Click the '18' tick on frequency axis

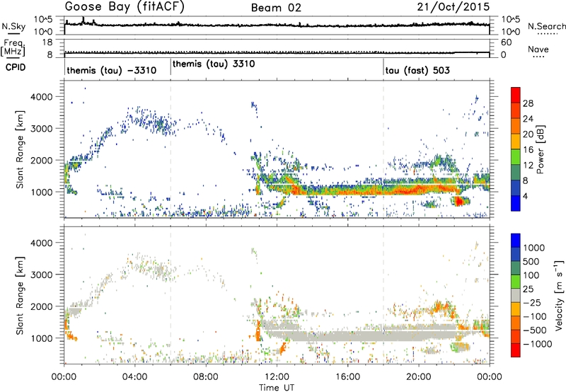click(x=47, y=42)
